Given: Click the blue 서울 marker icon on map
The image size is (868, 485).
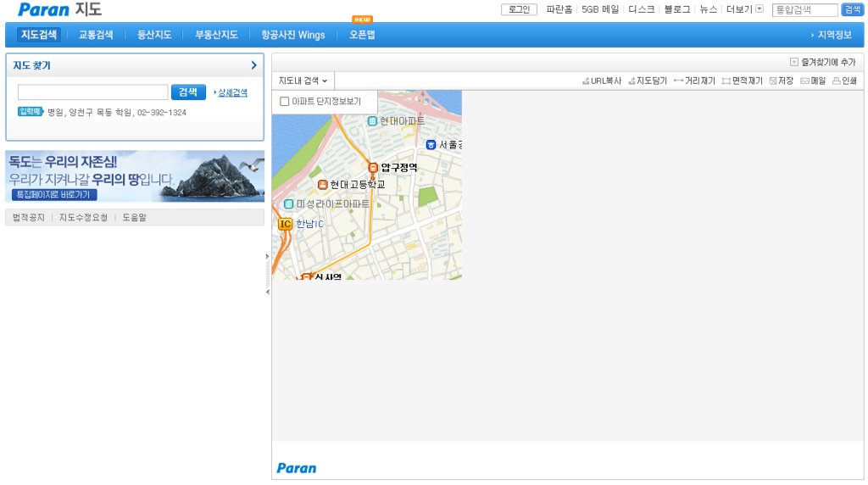Looking at the screenshot, I should coord(431,144).
